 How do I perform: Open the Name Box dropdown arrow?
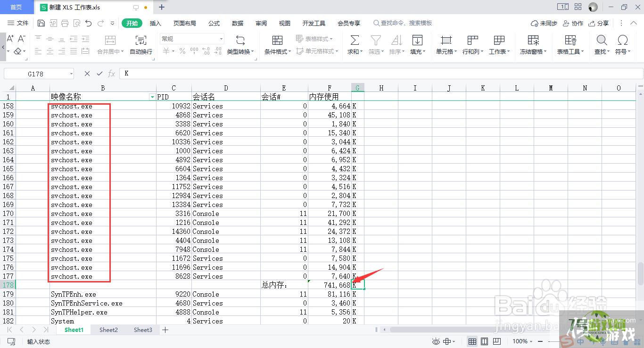click(x=71, y=74)
